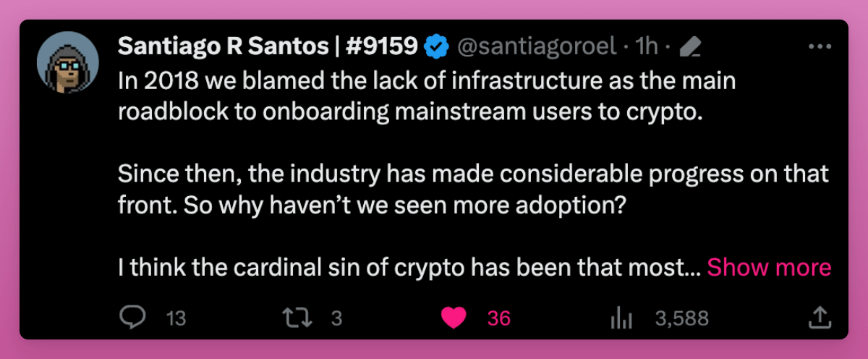Image resolution: width=868 pixels, height=359 pixels.
Task: Visit the @santiagoroel handle link
Action: pos(536,47)
